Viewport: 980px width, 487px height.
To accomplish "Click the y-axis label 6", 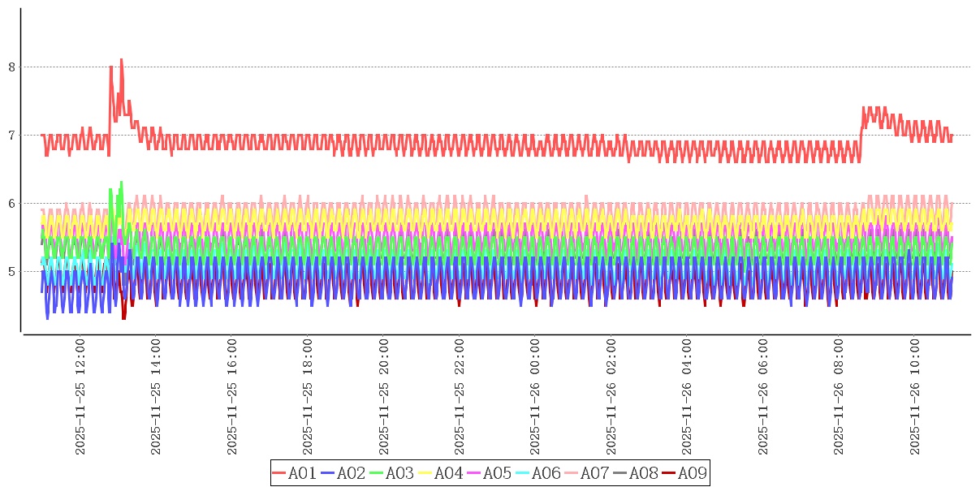I will 12,203.
